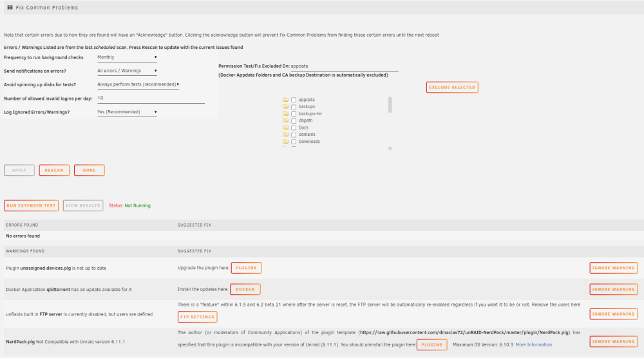Image resolution: width=644 pixels, height=358 pixels.
Task: Click the Permission Test excluded folders field
Action: [x=344, y=66]
